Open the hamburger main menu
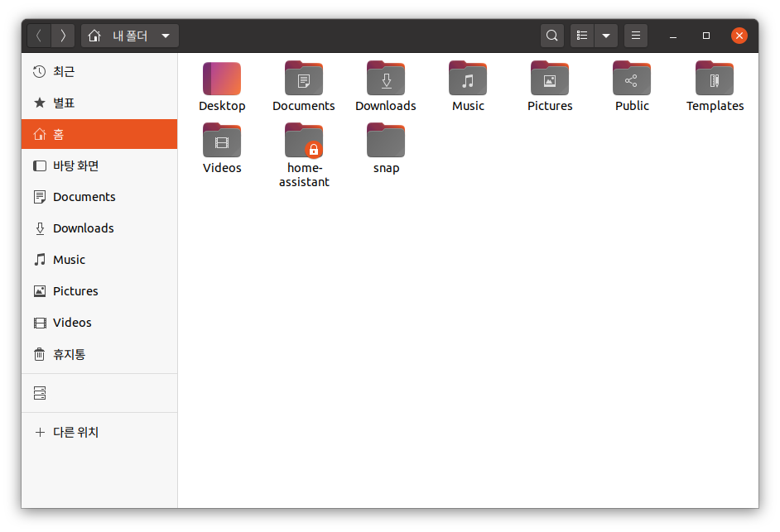This screenshot has width=780, height=532. pyautogui.click(x=636, y=36)
